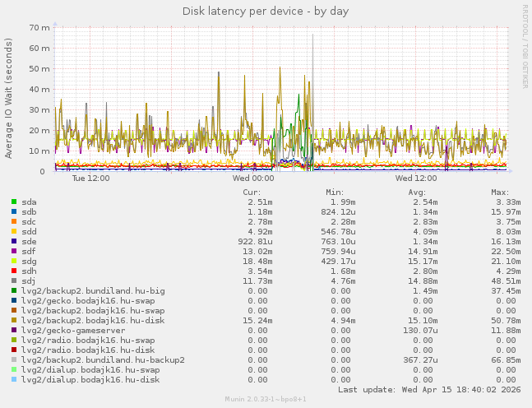
Task: Click the lvg2/dialup.bodajk16.hu-swap label
Action: [90, 369]
